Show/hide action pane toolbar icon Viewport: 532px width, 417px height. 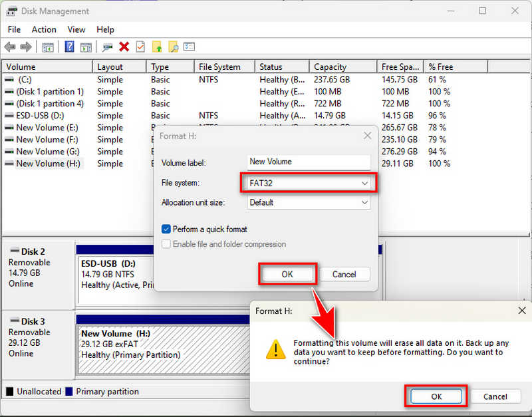pos(86,47)
